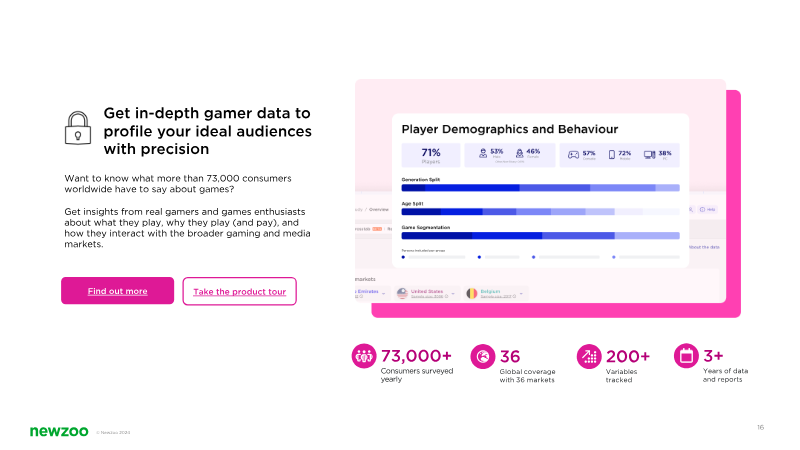The image size is (800, 450).
Task: Click the PC monitor icon at 38%
Action: tap(649, 155)
